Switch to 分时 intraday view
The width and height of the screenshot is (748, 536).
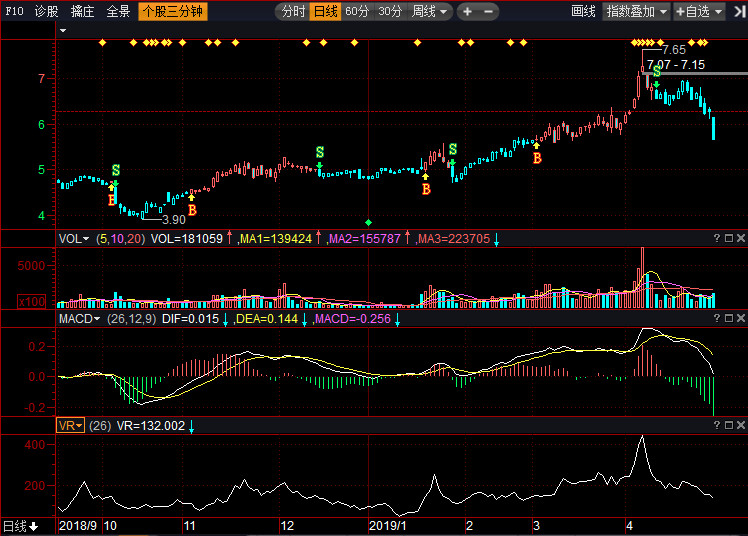(293, 12)
